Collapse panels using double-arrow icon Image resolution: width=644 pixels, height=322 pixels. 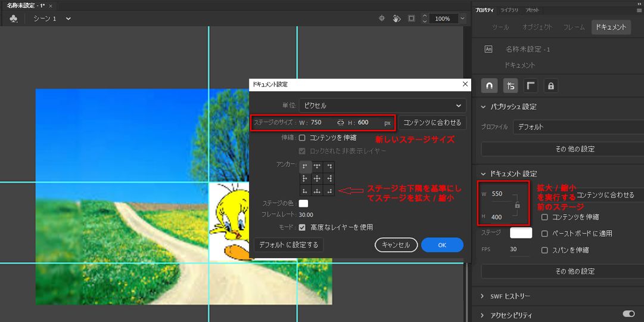pos(639,3)
